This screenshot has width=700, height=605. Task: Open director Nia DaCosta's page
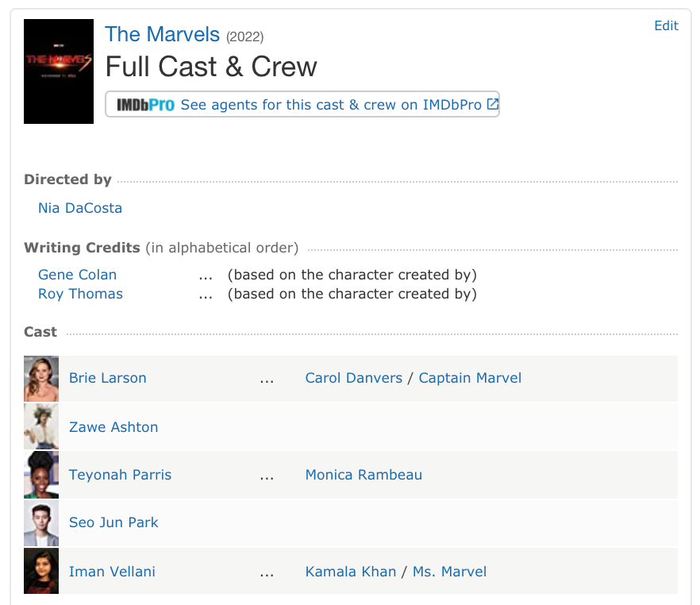coord(80,208)
